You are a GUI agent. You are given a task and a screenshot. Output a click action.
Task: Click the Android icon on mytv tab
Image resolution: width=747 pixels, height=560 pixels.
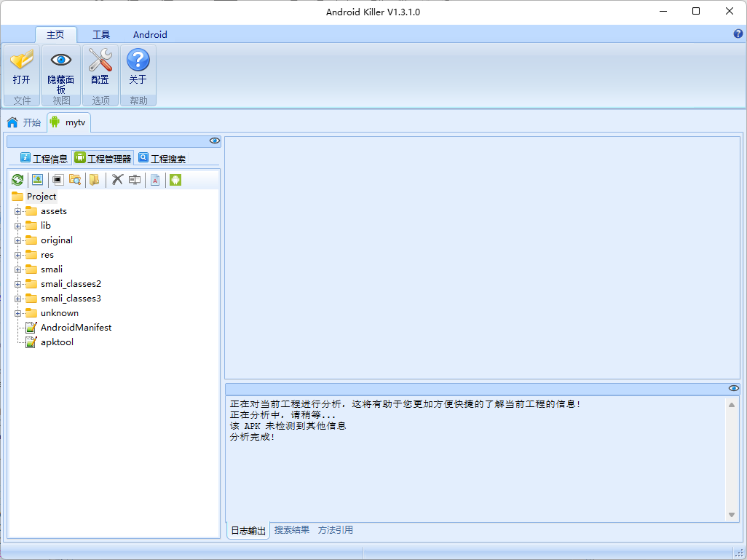coord(55,122)
